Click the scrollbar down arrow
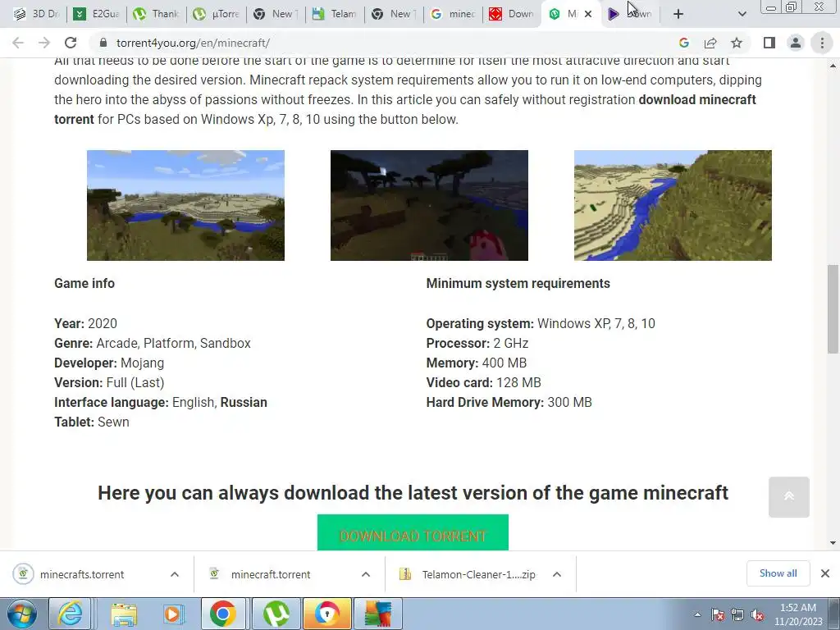This screenshot has height=630, width=840. [x=833, y=543]
